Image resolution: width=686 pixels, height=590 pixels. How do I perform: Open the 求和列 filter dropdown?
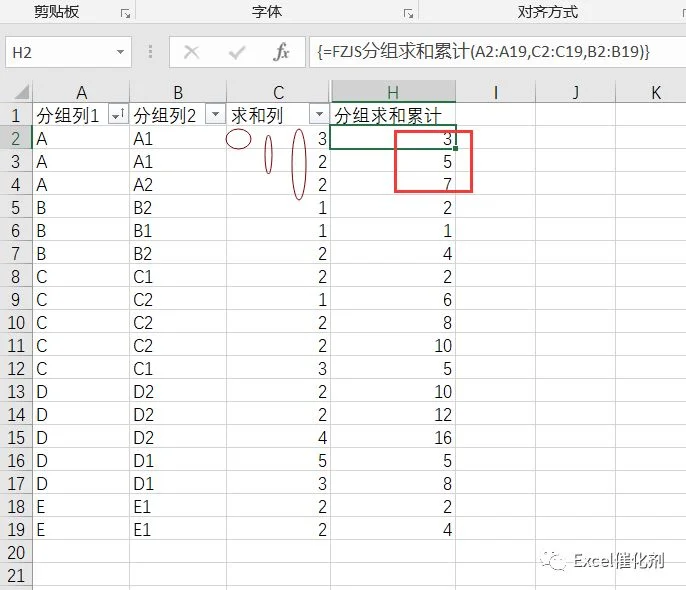(319, 115)
